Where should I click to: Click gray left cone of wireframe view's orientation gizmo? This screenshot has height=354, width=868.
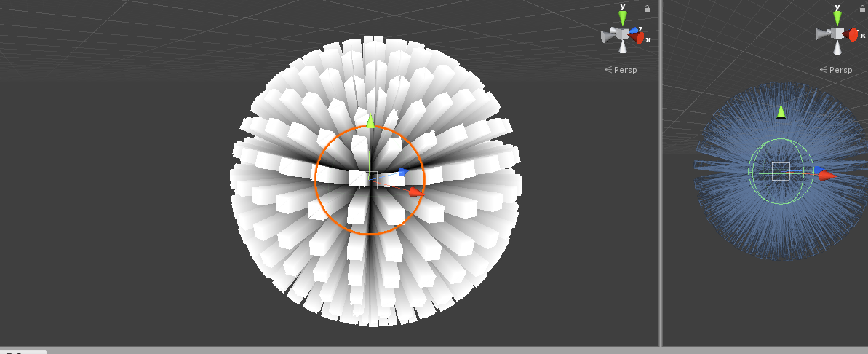(822, 34)
